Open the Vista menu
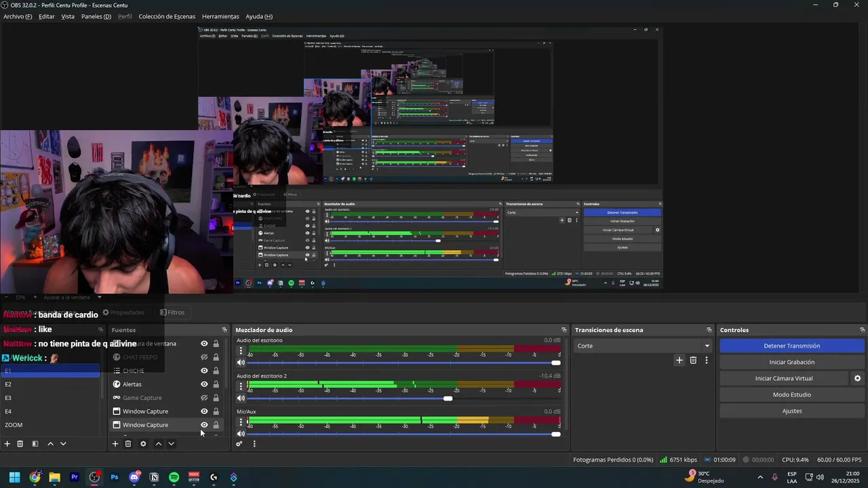Screen dimensions: 868x488 (x=68, y=16)
